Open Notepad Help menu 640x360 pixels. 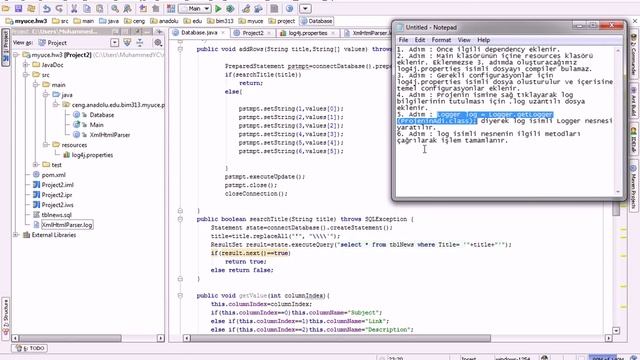click(484, 40)
